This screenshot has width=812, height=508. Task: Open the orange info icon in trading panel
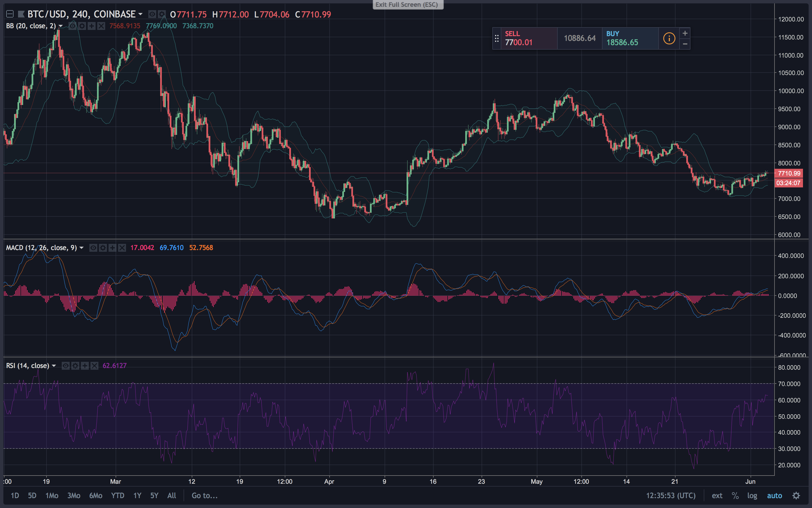point(669,38)
